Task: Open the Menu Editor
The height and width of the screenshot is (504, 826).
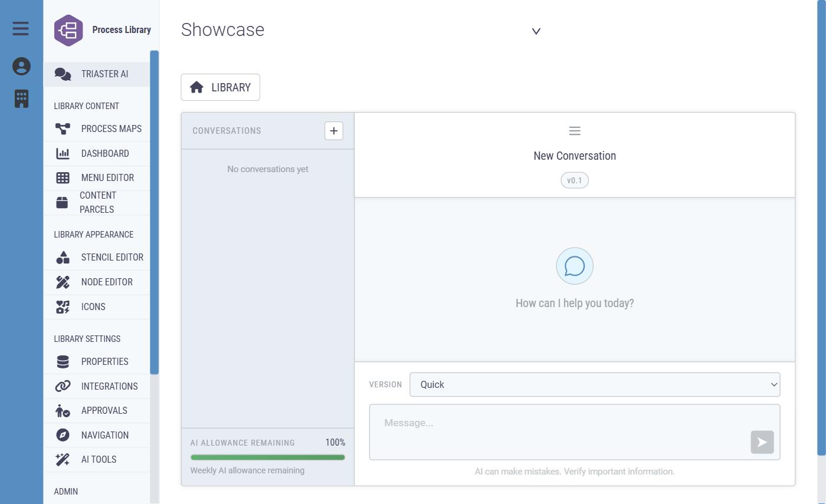Action: (x=97, y=177)
